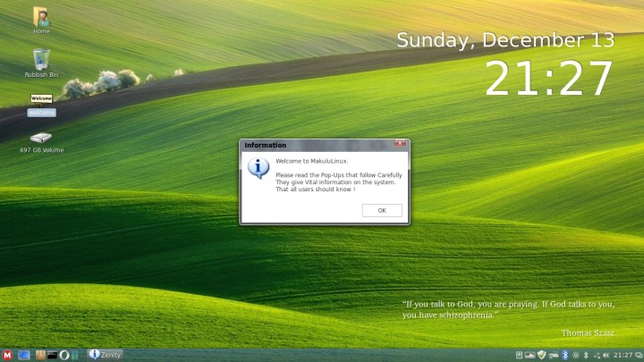This screenshot has height=362, width=644.
Task: Open the red M MakuluLinux menu
Action: [x=7, y=355]
